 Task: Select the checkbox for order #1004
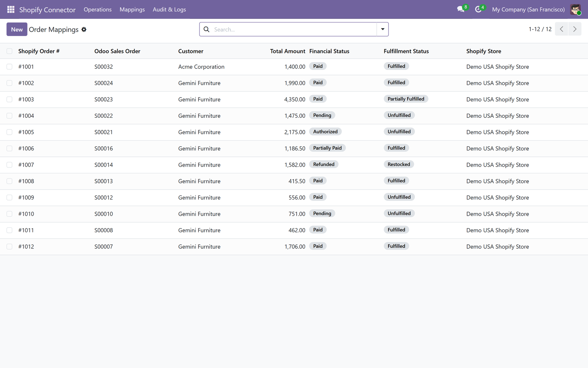pos(10,116)
